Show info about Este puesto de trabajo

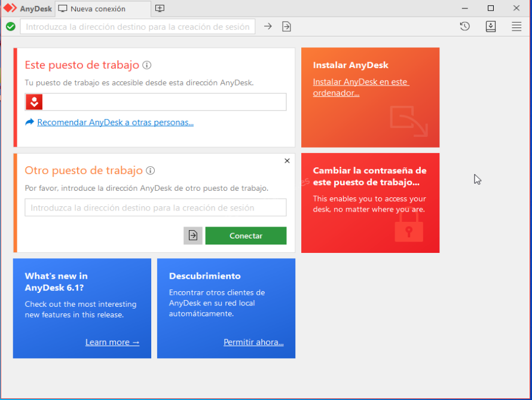click(x=146, y=65)
